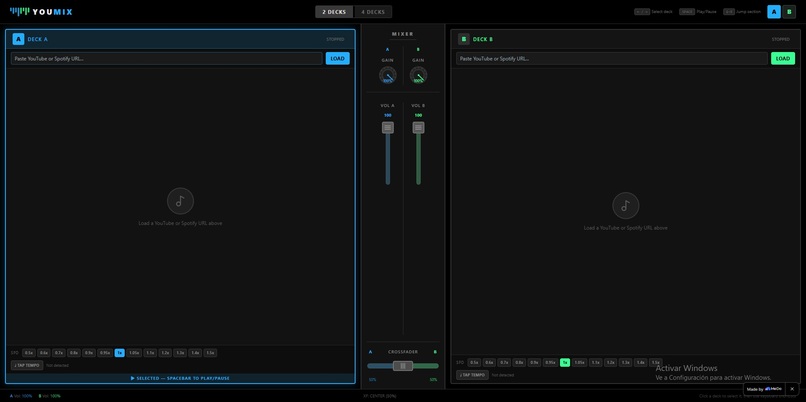Set Deck A speed to 1.05x
The image size is (806, 402).
click(134, 353)
